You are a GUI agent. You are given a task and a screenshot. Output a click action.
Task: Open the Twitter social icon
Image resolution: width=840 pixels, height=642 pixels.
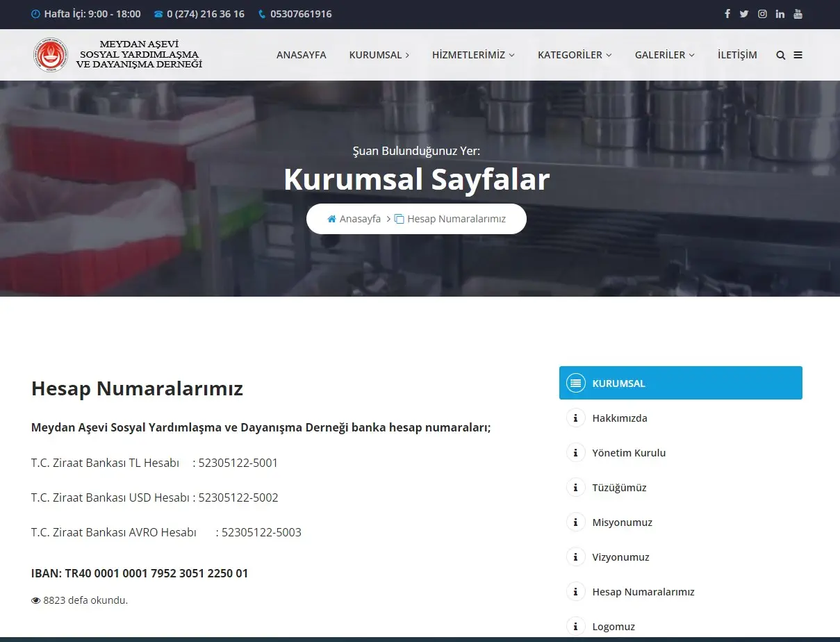(x=744, y=14)
